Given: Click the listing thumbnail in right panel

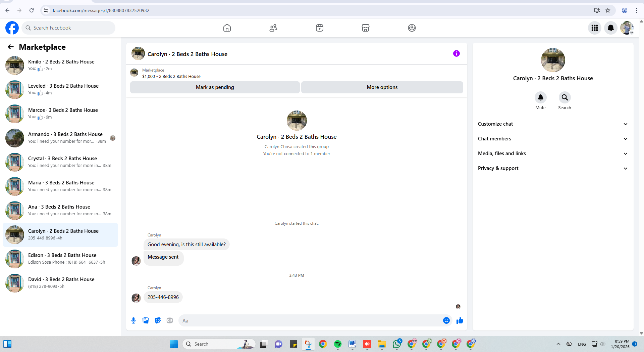Looking at the screenshot, I should (x=553, y=60).
